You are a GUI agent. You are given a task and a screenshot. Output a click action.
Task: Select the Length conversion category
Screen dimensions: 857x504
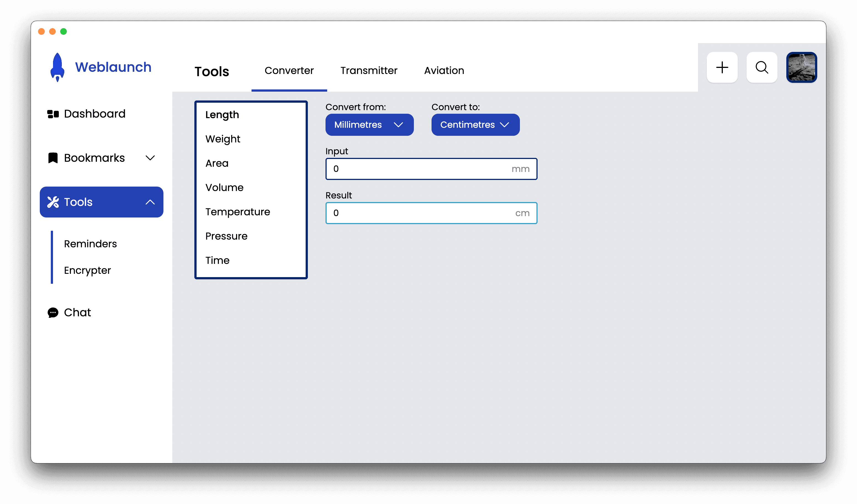click(x=222, y=115)
